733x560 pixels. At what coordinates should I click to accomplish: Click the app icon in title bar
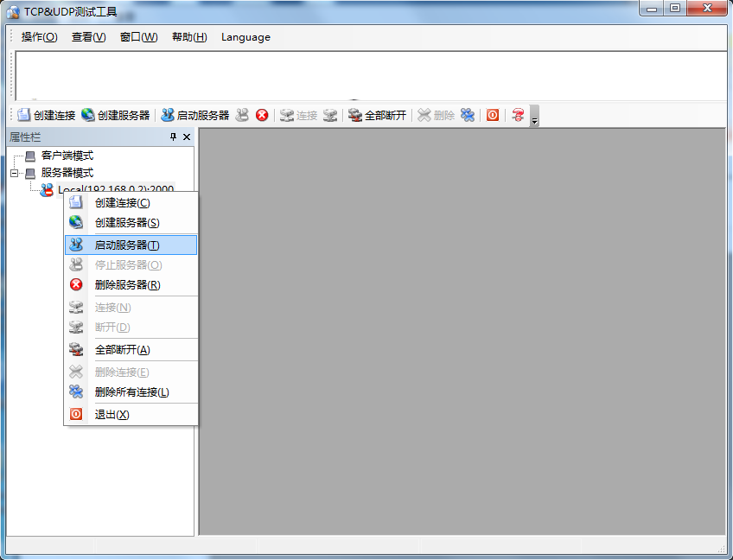[x=13, y=12]
